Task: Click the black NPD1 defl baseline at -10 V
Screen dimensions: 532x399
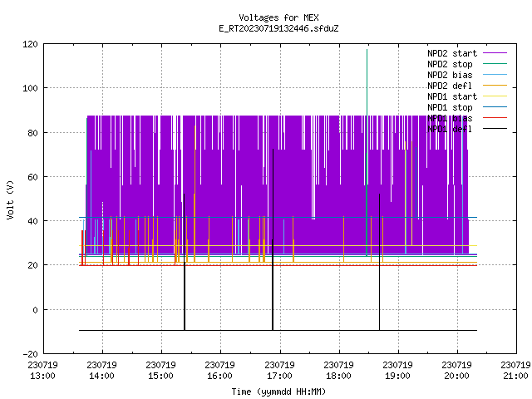Action: [278, 330]
